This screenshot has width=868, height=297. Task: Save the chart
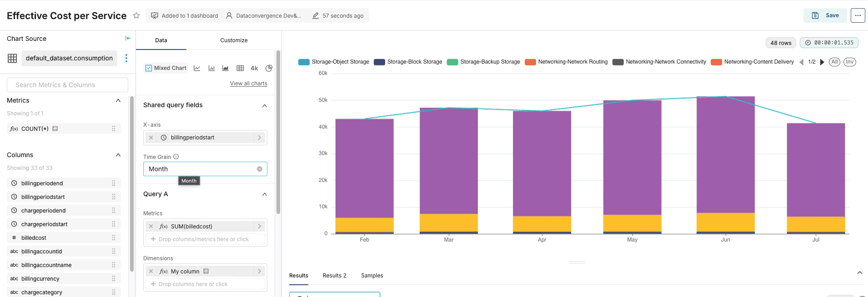click(x=825, y=15)
